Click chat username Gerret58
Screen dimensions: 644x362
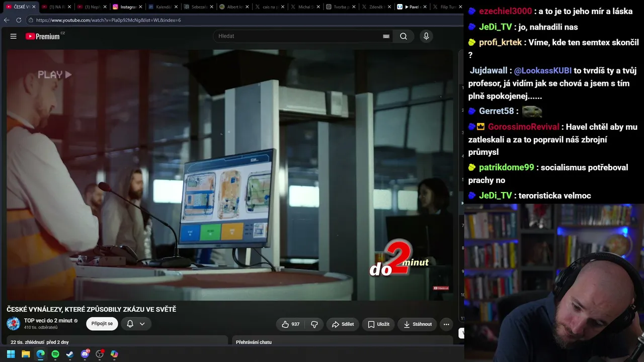click(x=497, y=111)
